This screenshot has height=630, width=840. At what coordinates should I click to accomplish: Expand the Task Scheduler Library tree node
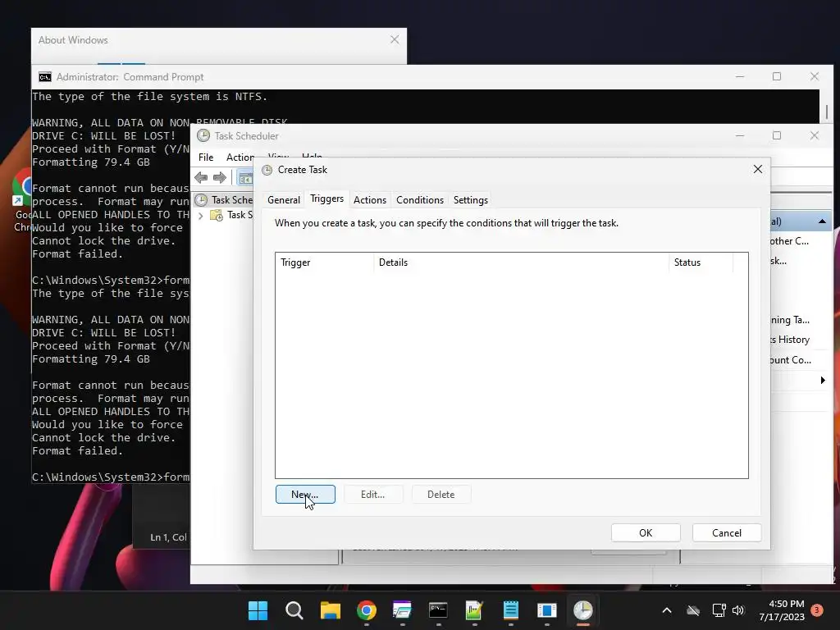pyautogui.click(x=201, y=216)
